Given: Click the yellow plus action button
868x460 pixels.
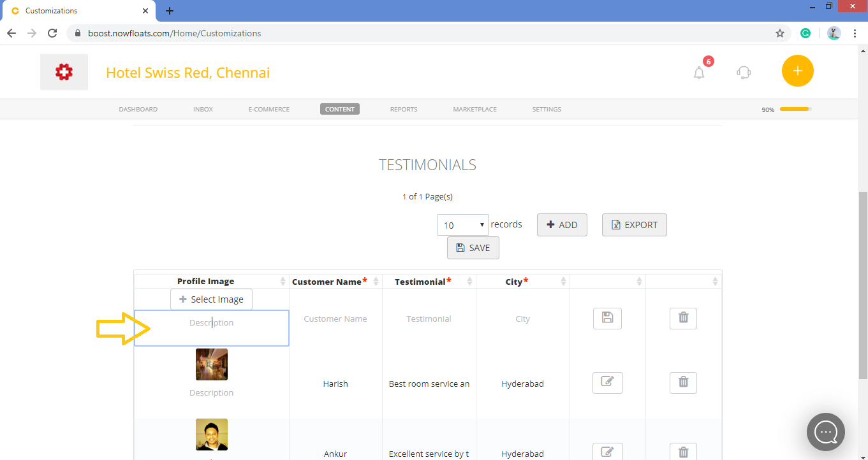Looking at the screenshot, I should click(798, 71).
